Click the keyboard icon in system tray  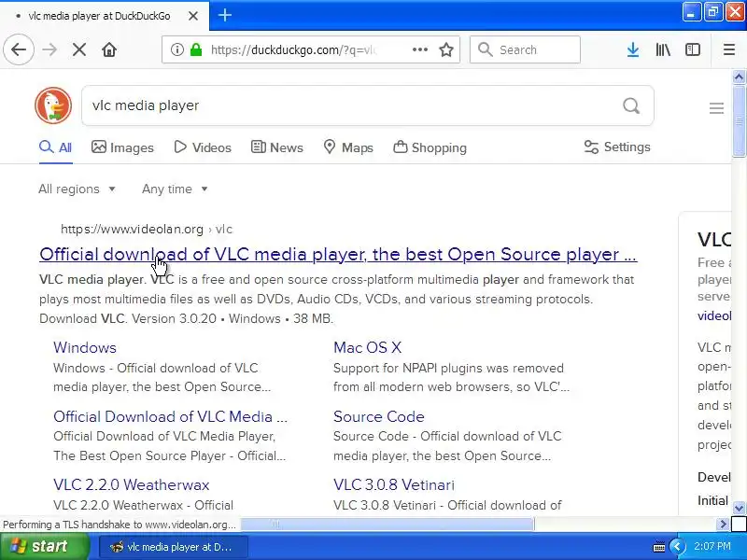[659, 547]
